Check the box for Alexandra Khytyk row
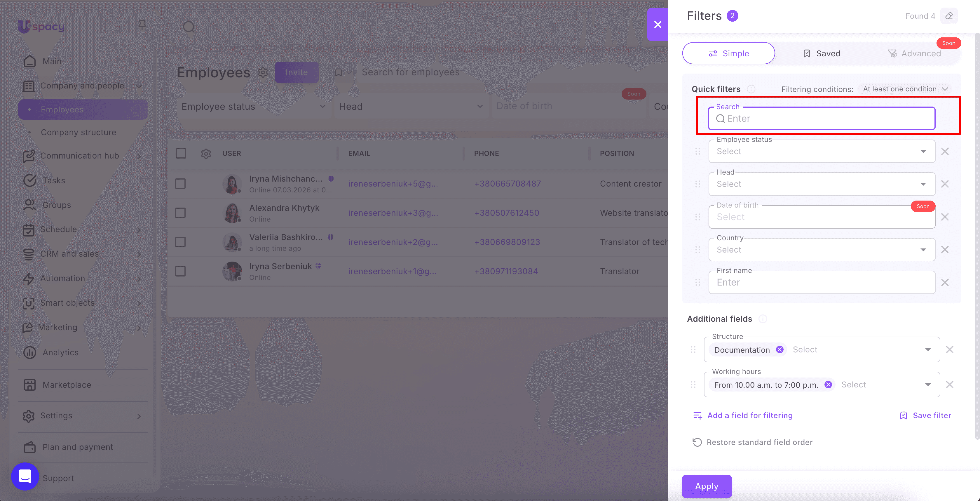Viewport: 980px width, 501px height. 180,213
